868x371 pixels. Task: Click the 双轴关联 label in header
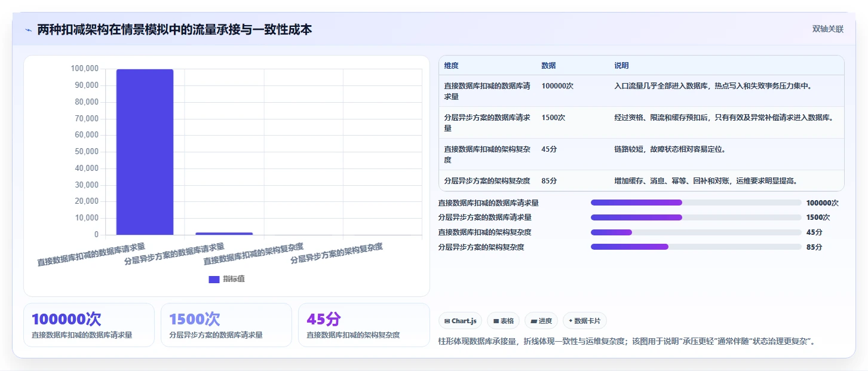coord(827,29)
